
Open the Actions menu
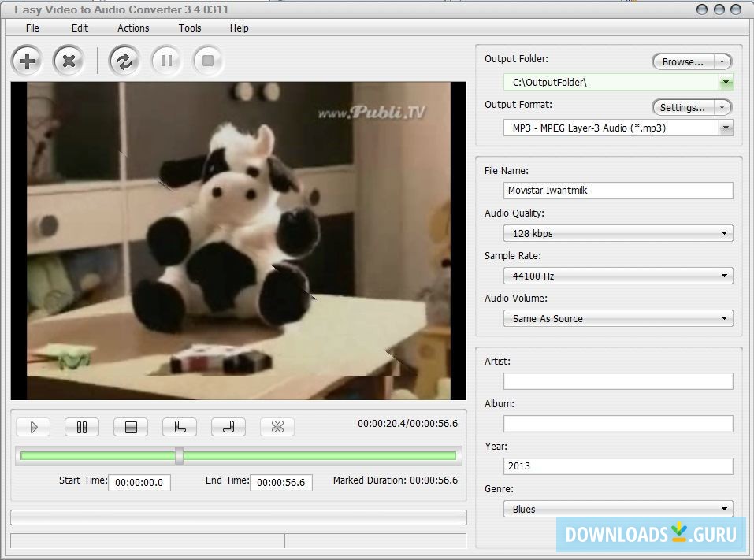click(x=133, y=28)
